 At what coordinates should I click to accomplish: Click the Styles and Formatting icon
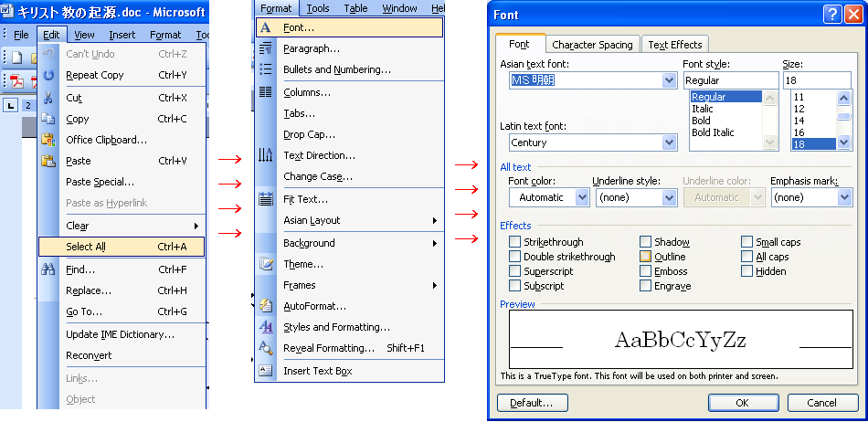266,327
